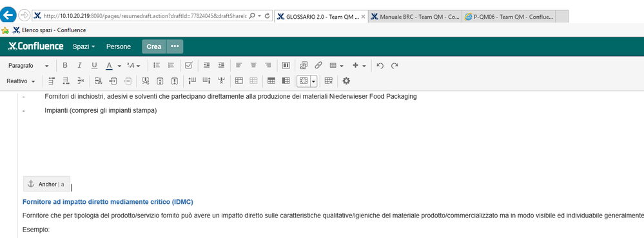Insert a link
Image resolution: width=644 pixels, height=238 pixels.
point(318,65)
